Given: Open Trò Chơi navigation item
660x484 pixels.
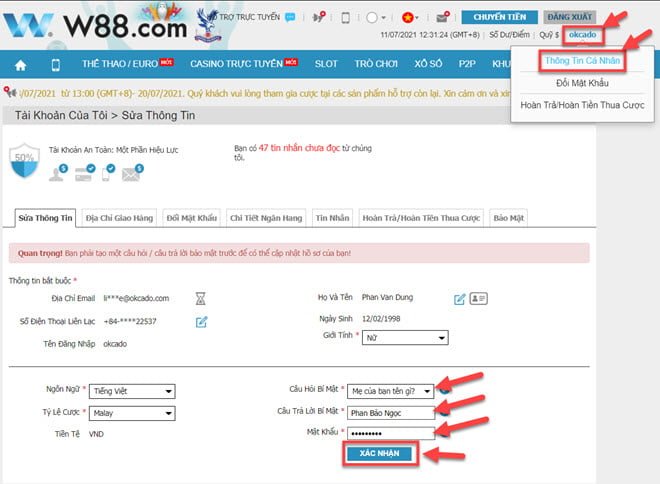Looking at the screenshot, I should pos(376,64).
